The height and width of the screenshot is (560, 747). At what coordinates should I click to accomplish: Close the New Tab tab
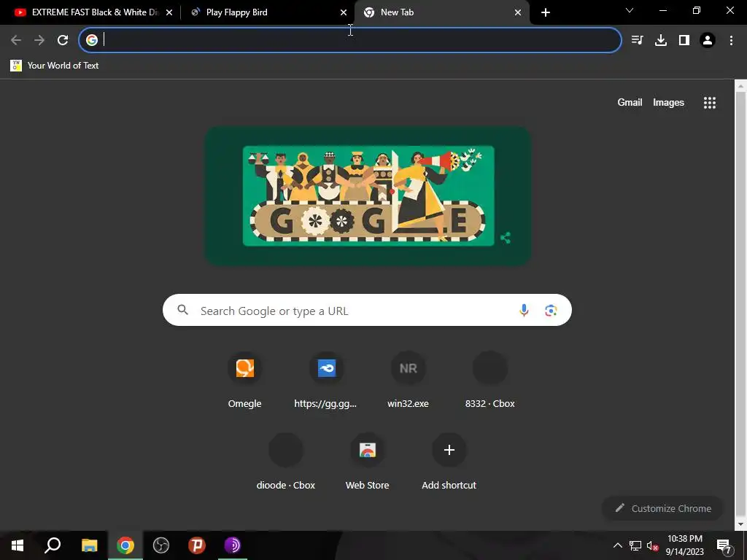(518, 12)
